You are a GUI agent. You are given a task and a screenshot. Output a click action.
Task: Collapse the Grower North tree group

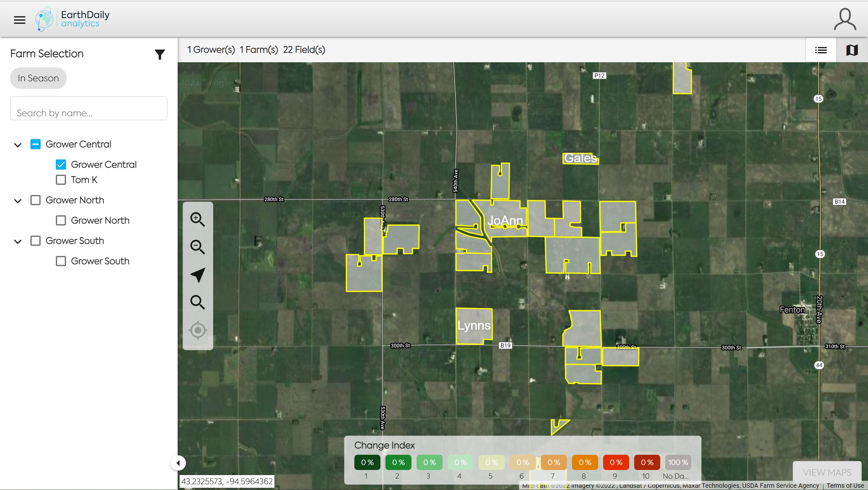tap(18, 201)
